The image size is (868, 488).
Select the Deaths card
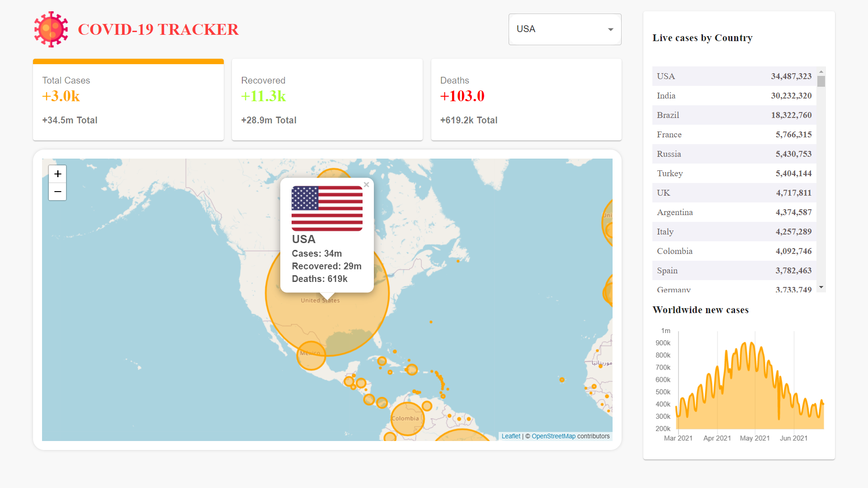[526, 100]
